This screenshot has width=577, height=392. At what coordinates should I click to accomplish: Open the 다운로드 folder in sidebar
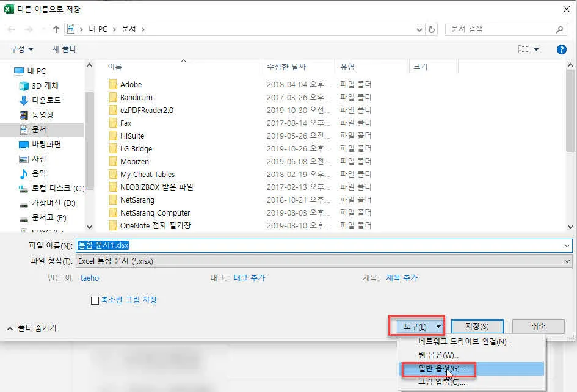pyautogui.click(x=46, y=100)
